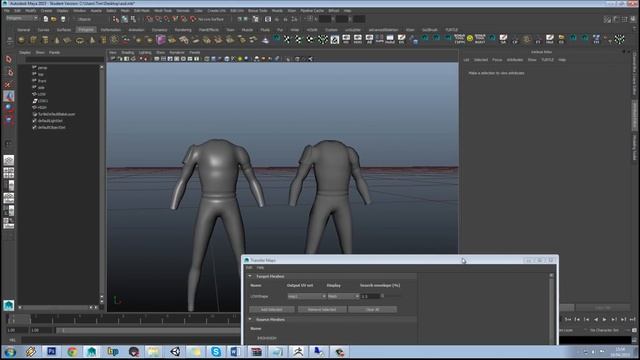Open Display dropdown showing Mesh
The width and height of the screenshot is (640, 360).
(343, 296)
